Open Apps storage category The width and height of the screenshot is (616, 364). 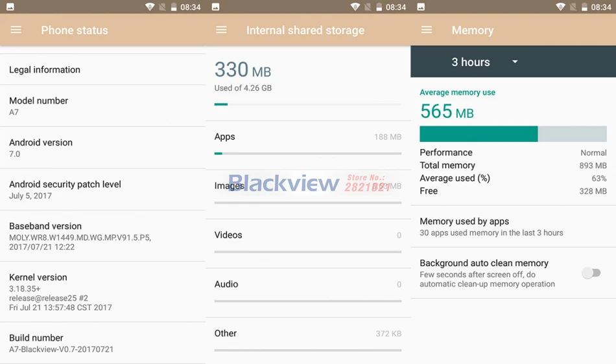pos(308,145)
